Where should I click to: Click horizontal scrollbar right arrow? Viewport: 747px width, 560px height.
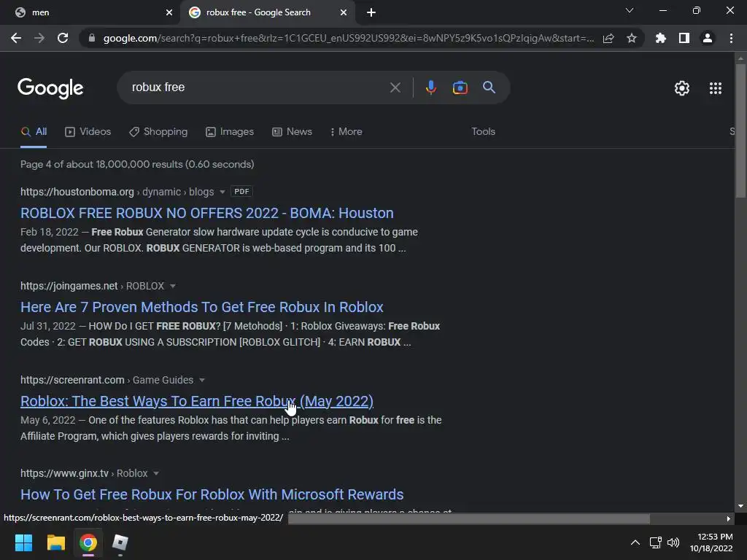click(728, 518)
